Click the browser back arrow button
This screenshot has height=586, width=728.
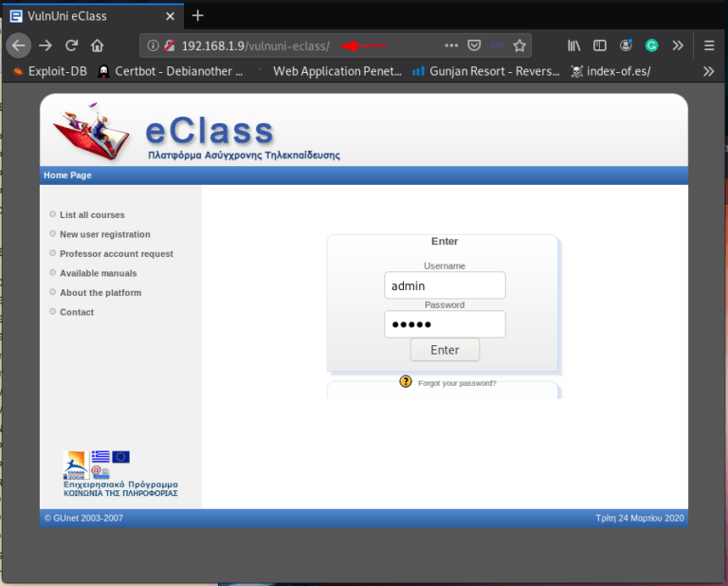click(x=19, y=46)
